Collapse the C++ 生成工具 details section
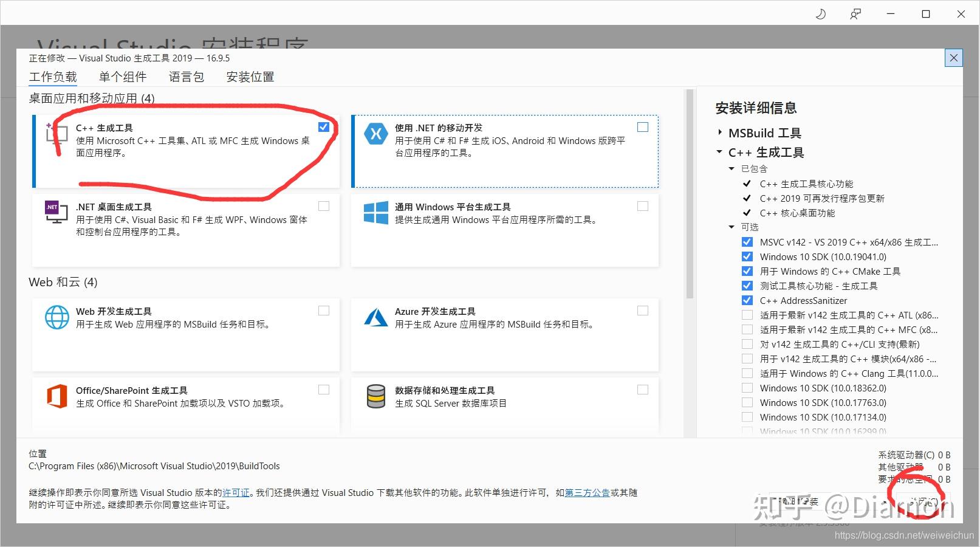 pyautogui.click(x=719, y=152)
